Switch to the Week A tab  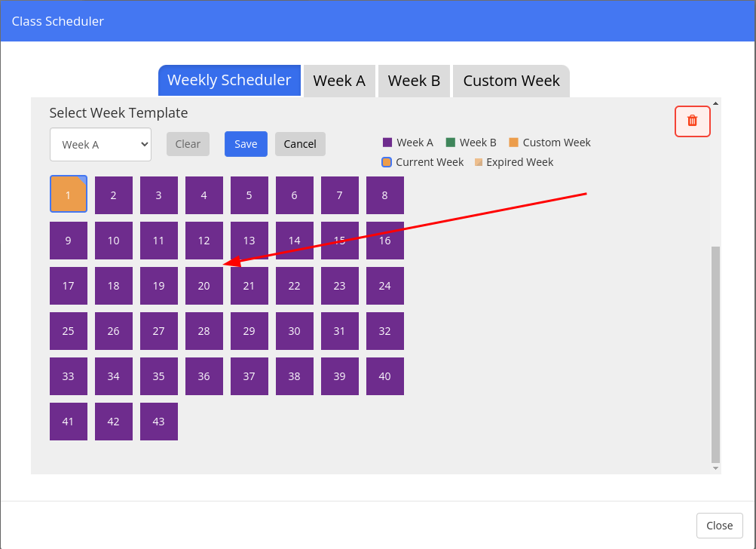tap(339, 81)
